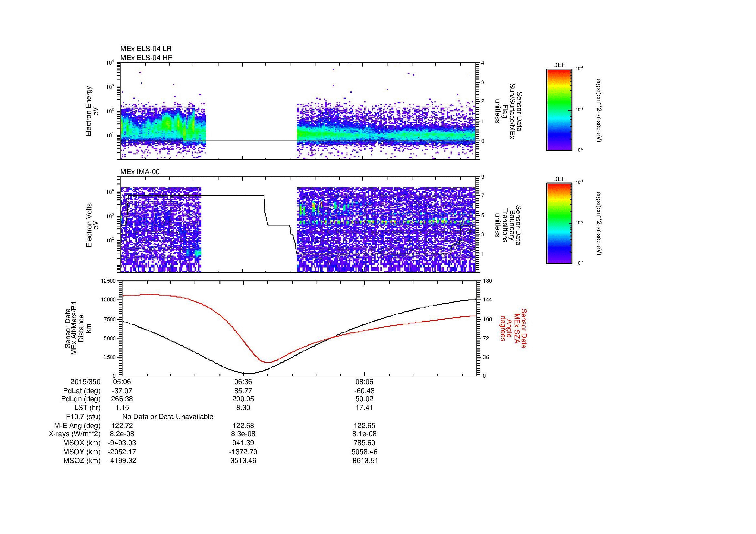Click the '180' SZA axis tick

[x=487, y=281]
